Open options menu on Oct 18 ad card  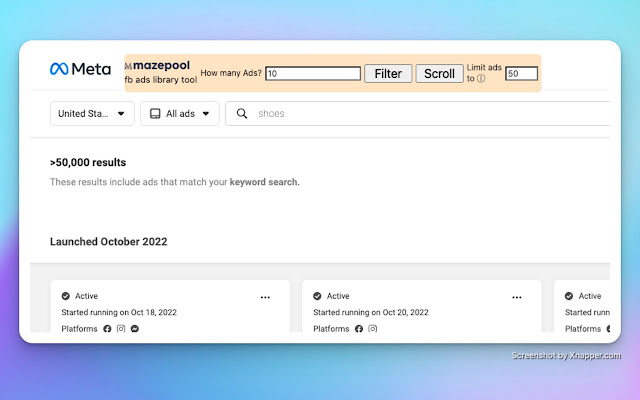click(x=265, y=298)
